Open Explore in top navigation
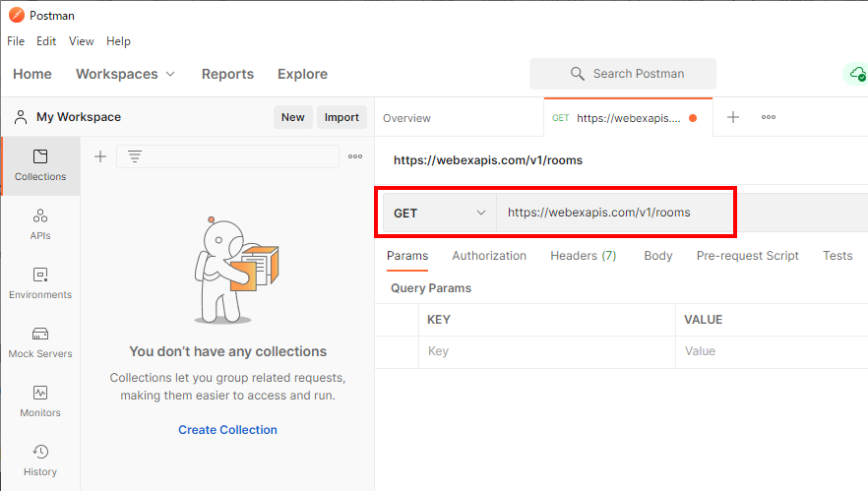This screenshot has height=491, width=868. coord(302,74)
